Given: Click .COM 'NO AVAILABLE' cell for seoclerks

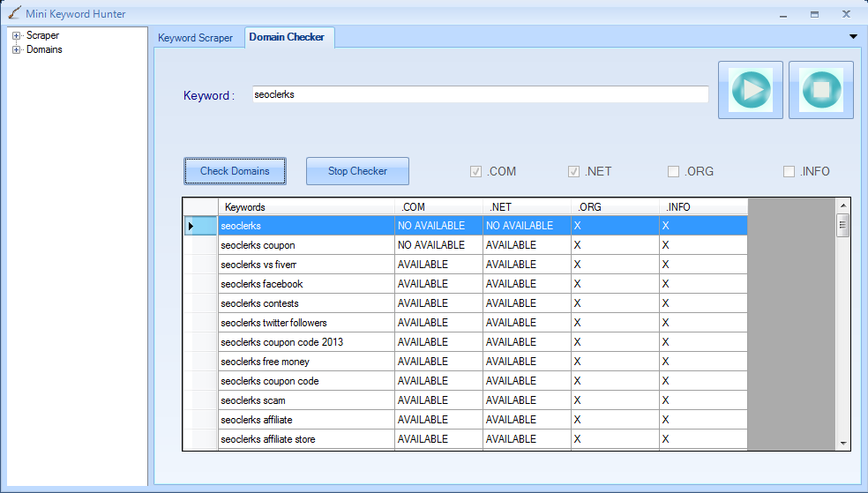Looking at the screenshot, I should 438,226.
